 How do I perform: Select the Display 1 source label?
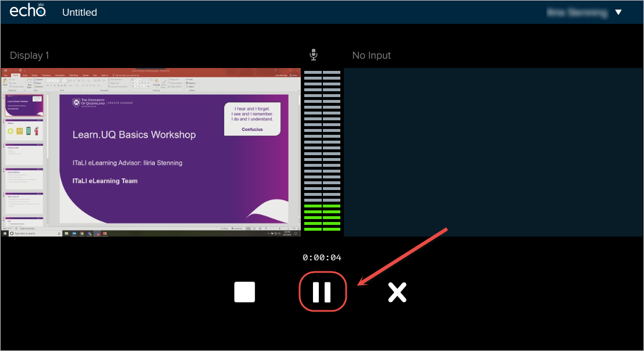click(30, 55)
